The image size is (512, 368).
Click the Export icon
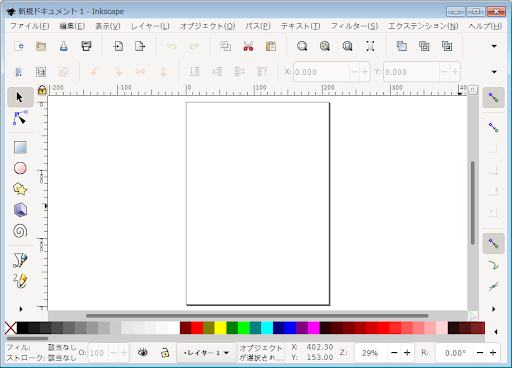click(x=140, y=46)
